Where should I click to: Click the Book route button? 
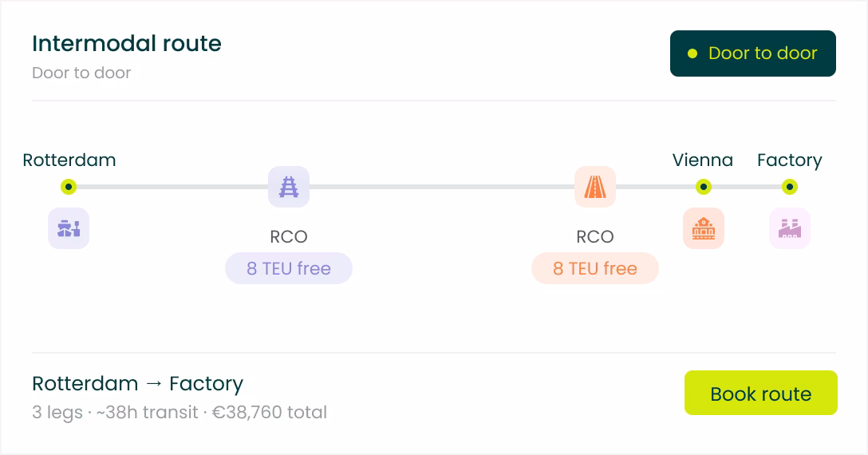(x=760, y=393)
